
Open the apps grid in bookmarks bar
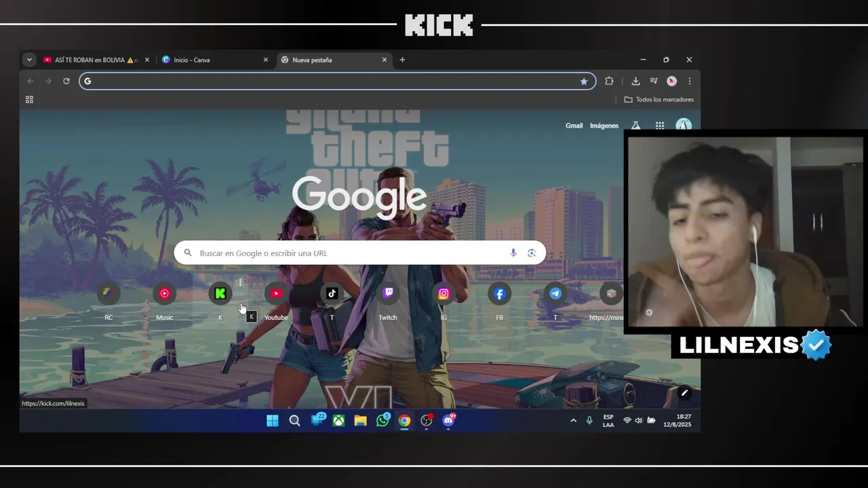[x=29, y=100]
